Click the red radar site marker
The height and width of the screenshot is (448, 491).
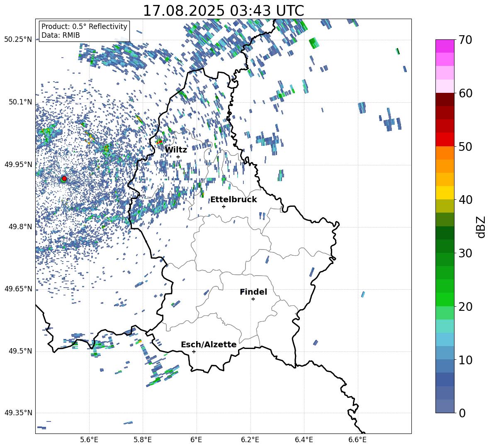64,179
